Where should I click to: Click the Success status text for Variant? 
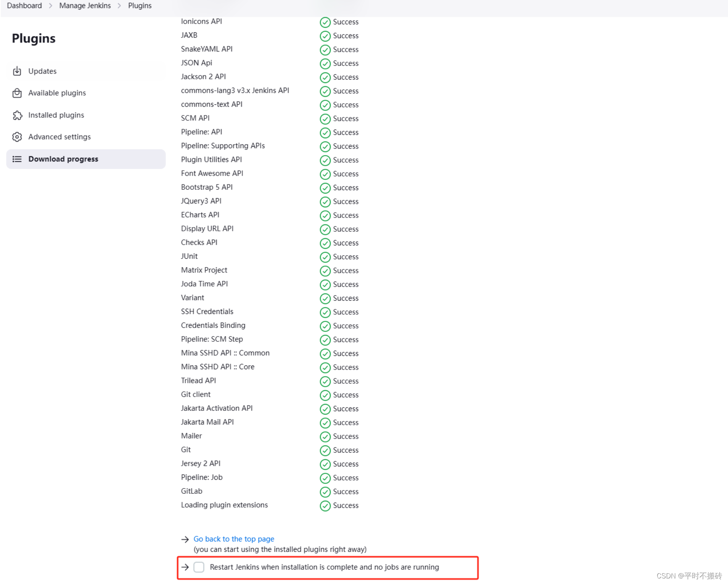pos(346,298)
